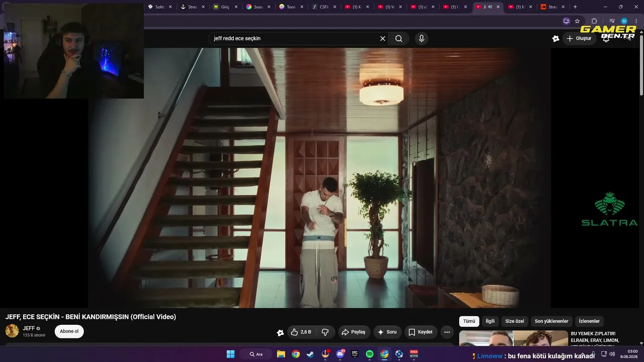Image resolution: width=644 pixels, height=362 pixels.
Task: Click the video player showing the staircase scene
Action: [x=319, y=177]
